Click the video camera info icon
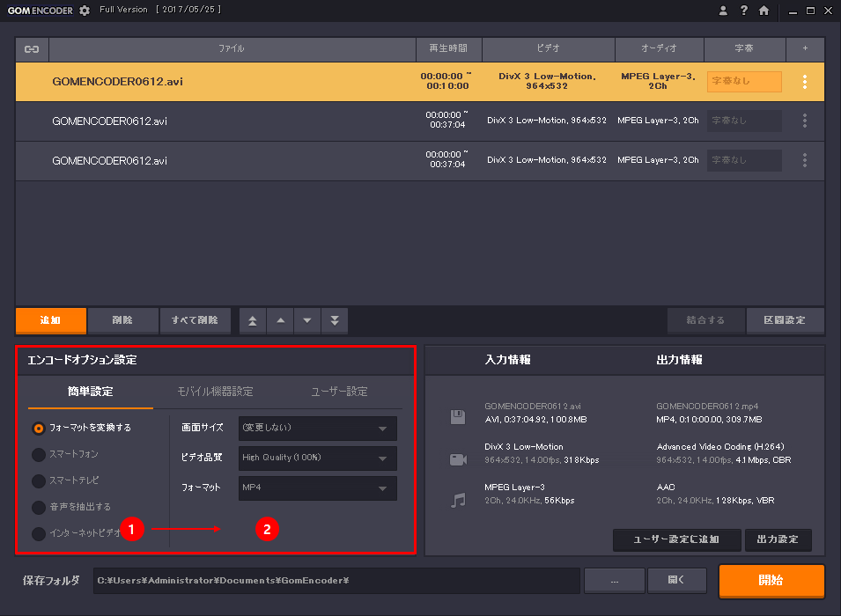The width and height of the screenshot is (841, 616). coord(458,459)
